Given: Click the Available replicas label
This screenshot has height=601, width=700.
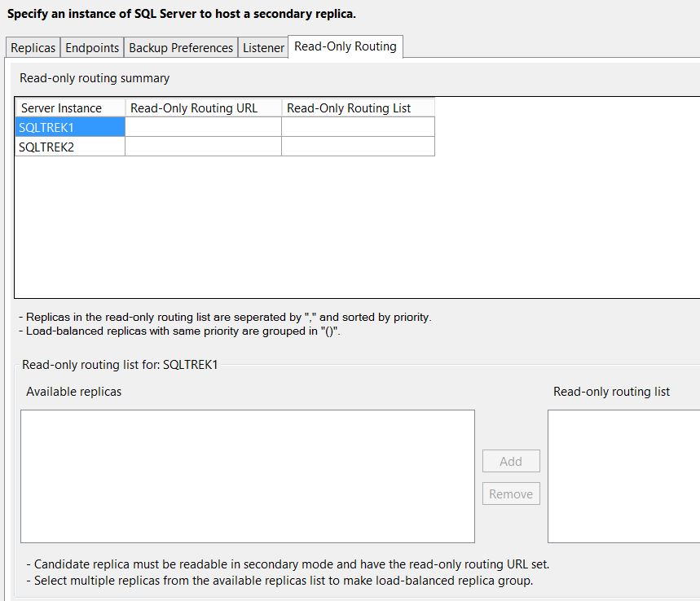Looking at the screenshot, I should point(73,392).
